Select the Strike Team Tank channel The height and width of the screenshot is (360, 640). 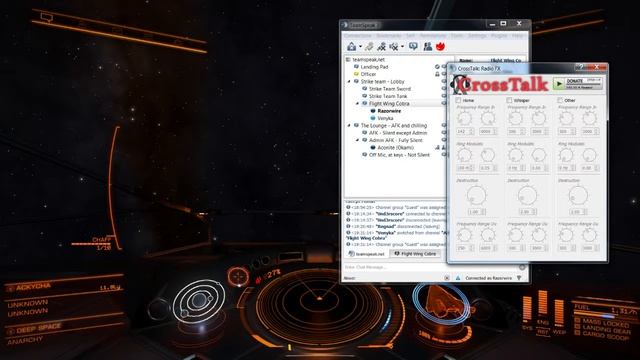click(x=388, y=96)
